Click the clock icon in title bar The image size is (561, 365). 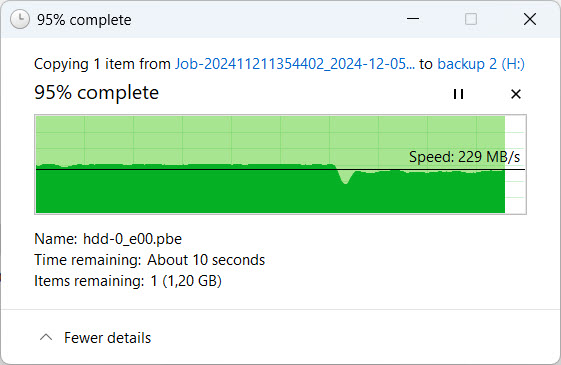(20, 19)
